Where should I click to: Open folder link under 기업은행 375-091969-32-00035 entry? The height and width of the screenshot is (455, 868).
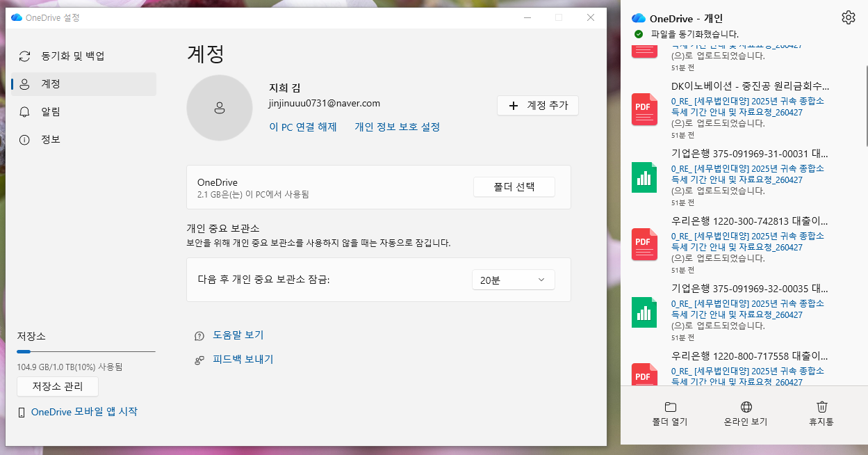[x=748, y=309]
